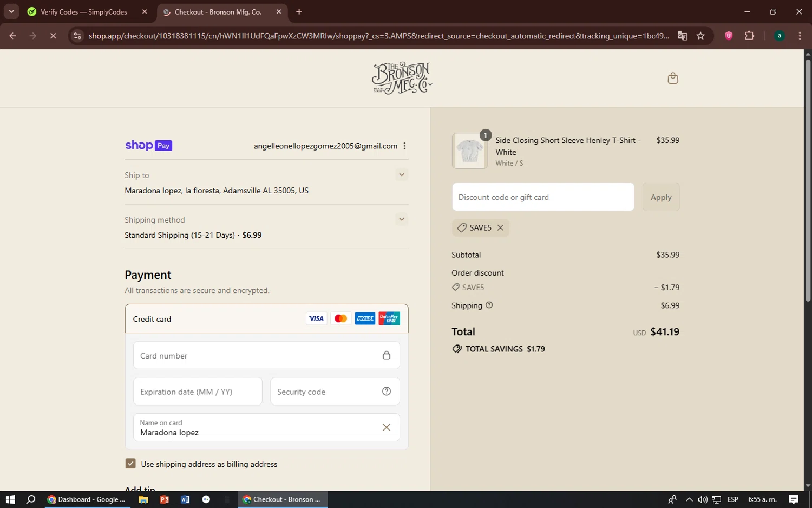Open the translate page icon
This screenshot has height=508, width=812.
[x=683, y=36]
